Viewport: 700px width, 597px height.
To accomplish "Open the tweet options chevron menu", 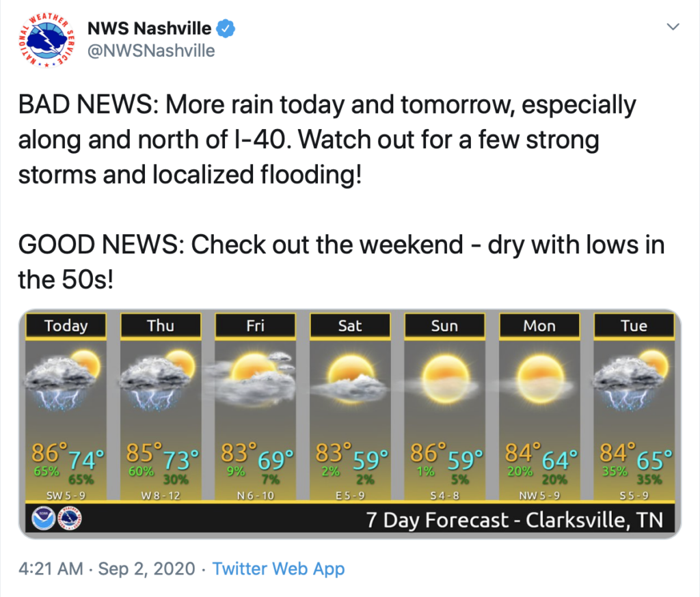I will [673, 27].
